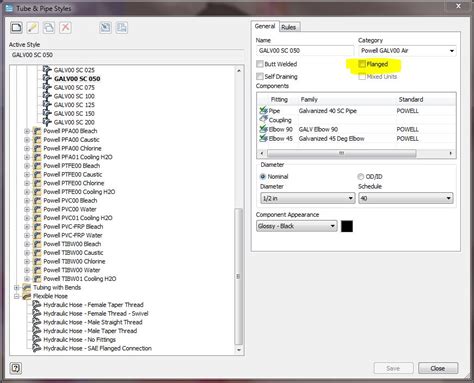Click the Delete style red X icon
Screen dimensions: 474x383
tap(65, 28)
